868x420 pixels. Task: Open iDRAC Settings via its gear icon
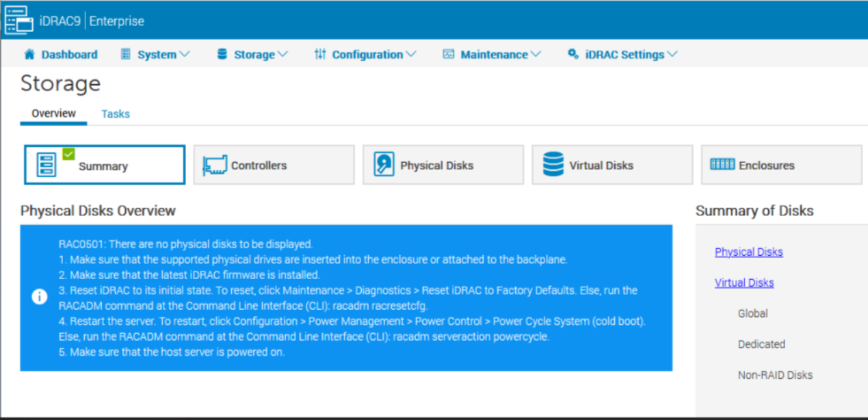(x=573, y=54)
